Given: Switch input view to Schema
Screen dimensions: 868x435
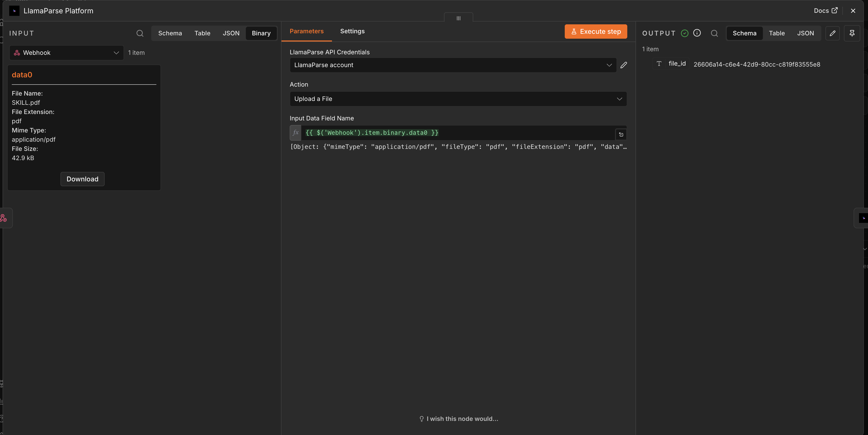Looking at the screenshot, I should click(170, 33).
